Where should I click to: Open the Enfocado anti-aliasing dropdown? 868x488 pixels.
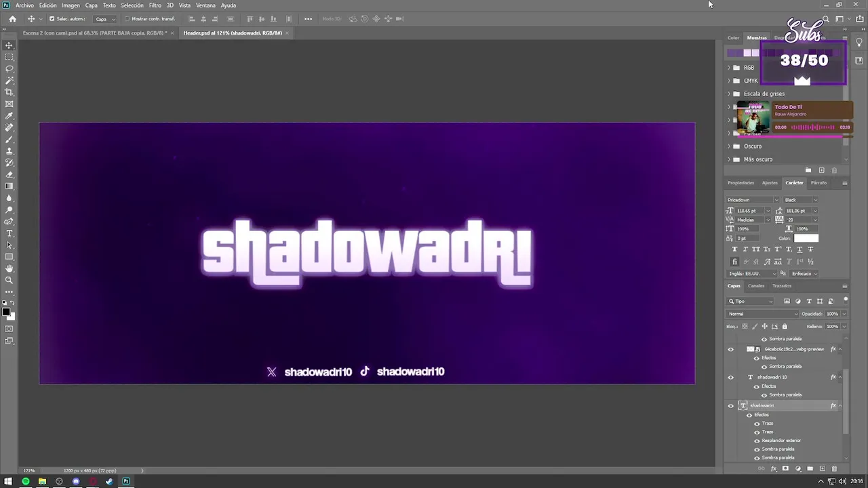coord(805,274)
